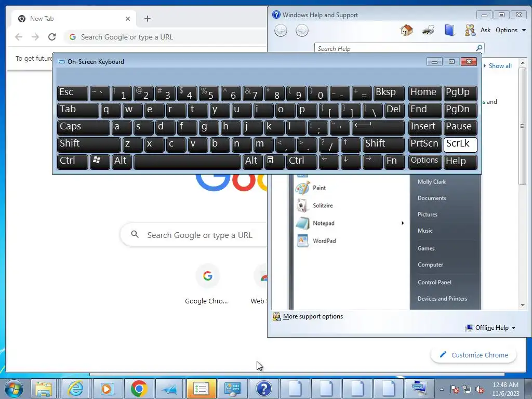The image size is (532, 399).
Task: Go back in Windows Help and Support
Action: 281,31
